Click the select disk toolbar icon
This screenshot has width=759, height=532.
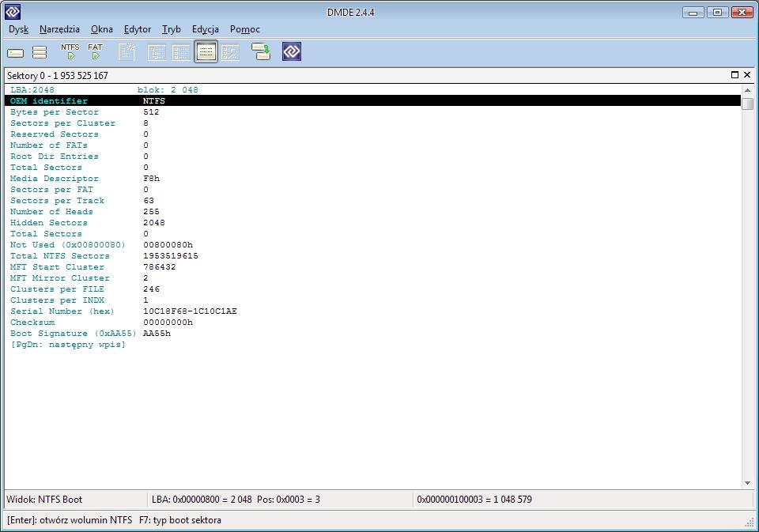(15, 52)
